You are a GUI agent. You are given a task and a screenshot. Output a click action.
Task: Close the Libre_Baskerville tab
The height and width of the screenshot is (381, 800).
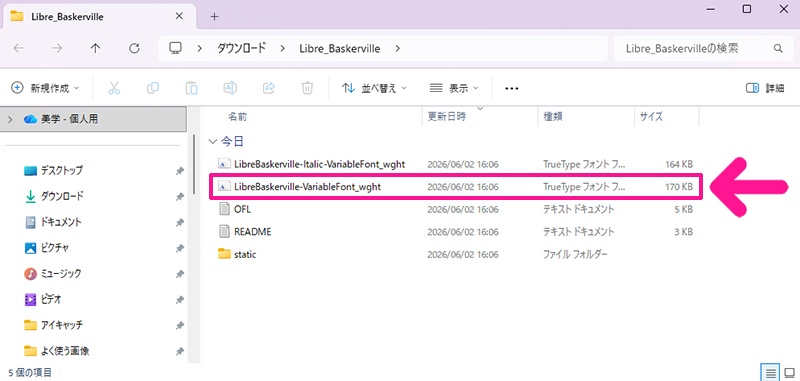pyautogui.click(x=179, y=16)
